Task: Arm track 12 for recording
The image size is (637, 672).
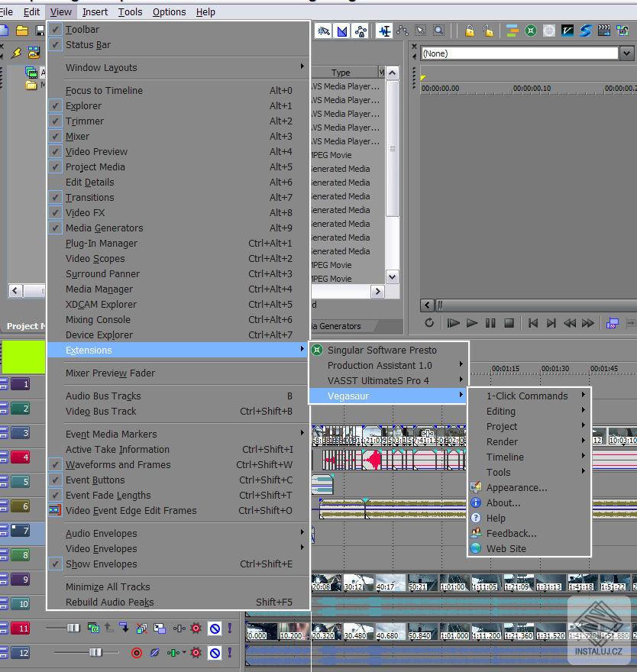Action: tap(137, 653)
